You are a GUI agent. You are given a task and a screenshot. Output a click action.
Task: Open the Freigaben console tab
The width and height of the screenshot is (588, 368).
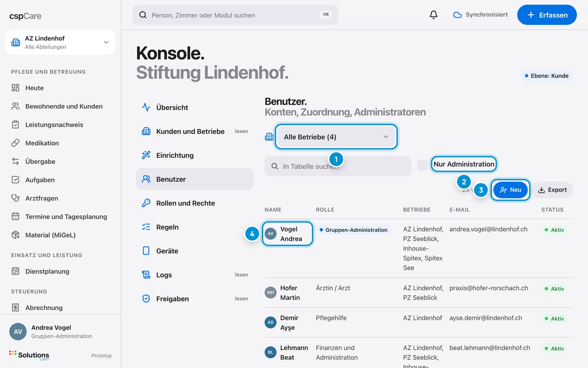pyautogui.click(x=195, y=299)
